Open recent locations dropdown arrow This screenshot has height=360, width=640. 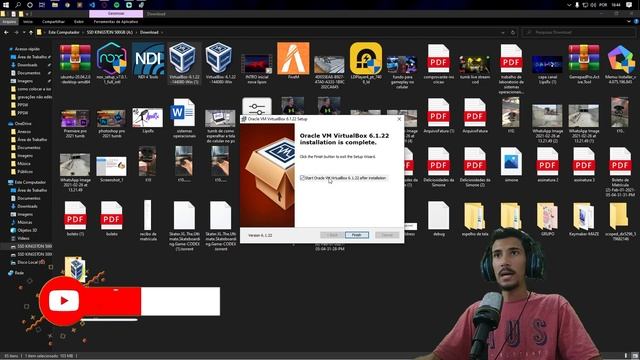[x=24, y=32]
